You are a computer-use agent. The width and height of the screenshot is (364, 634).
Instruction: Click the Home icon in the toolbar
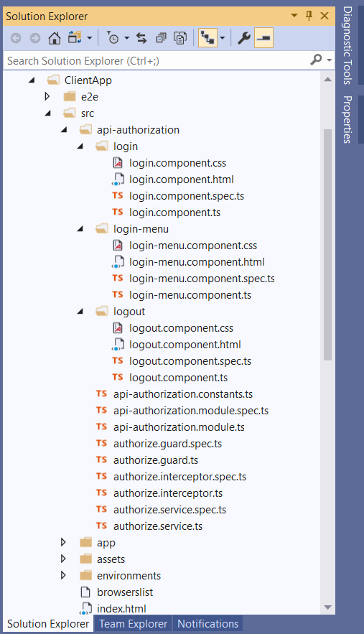pyautogui.click(x=54, y=38)
